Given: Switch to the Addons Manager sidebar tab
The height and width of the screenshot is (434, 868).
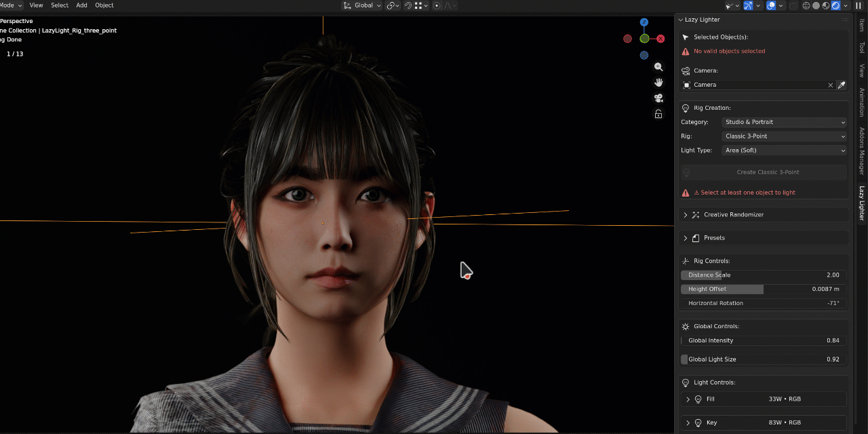Looking at the screenshot, I should coord(862,151).
